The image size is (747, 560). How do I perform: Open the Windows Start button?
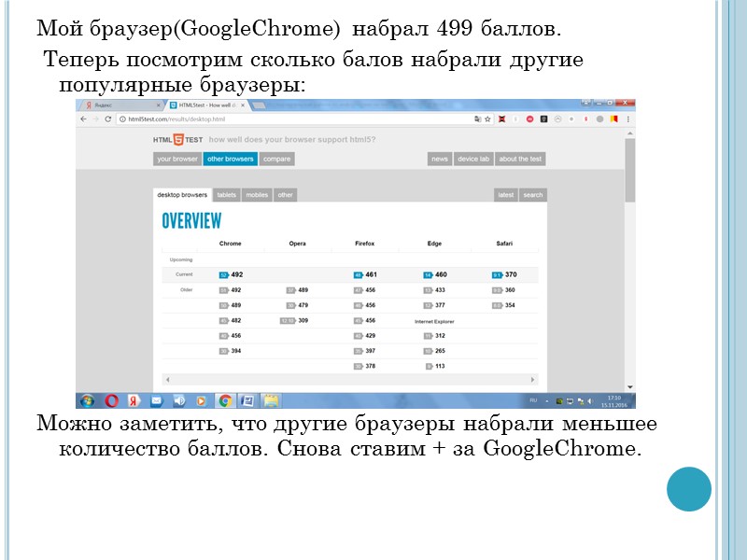click(x=87, y=401)
